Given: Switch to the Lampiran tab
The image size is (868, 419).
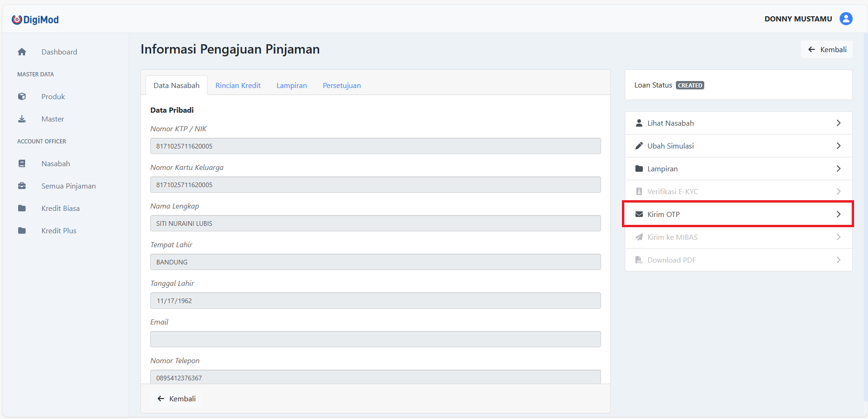Looking at the screenshot, I should coord(292,86).
